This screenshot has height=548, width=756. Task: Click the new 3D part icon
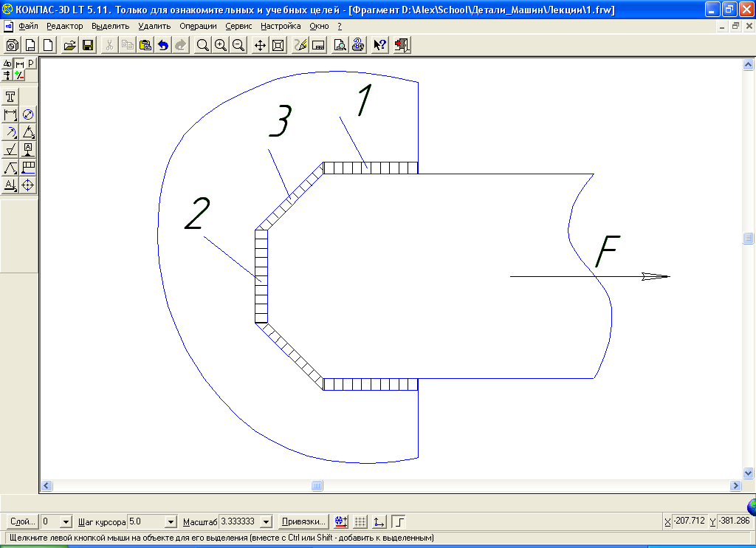pos(13,45)
